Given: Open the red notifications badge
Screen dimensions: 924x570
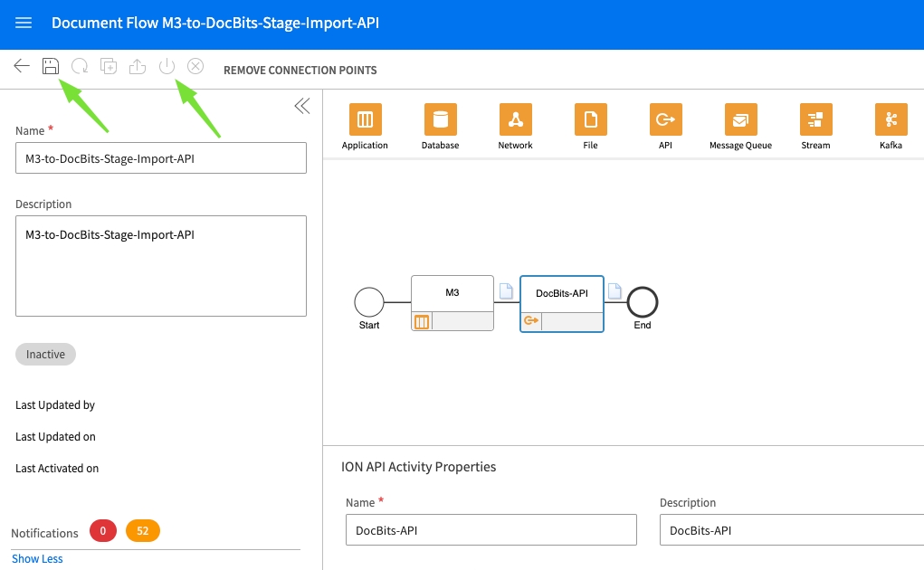Looking at the screenshot, I should (x=102, y=531).
